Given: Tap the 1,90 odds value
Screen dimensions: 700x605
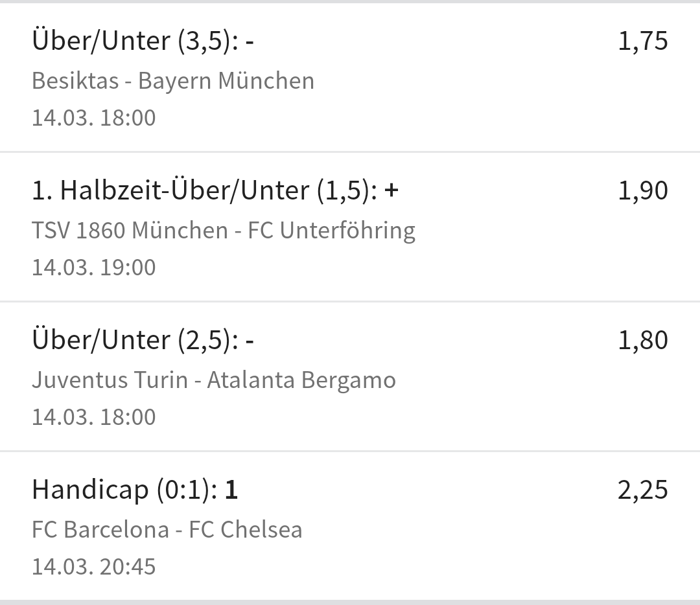Looking at the screenshot, I should [x=642, y=190].
